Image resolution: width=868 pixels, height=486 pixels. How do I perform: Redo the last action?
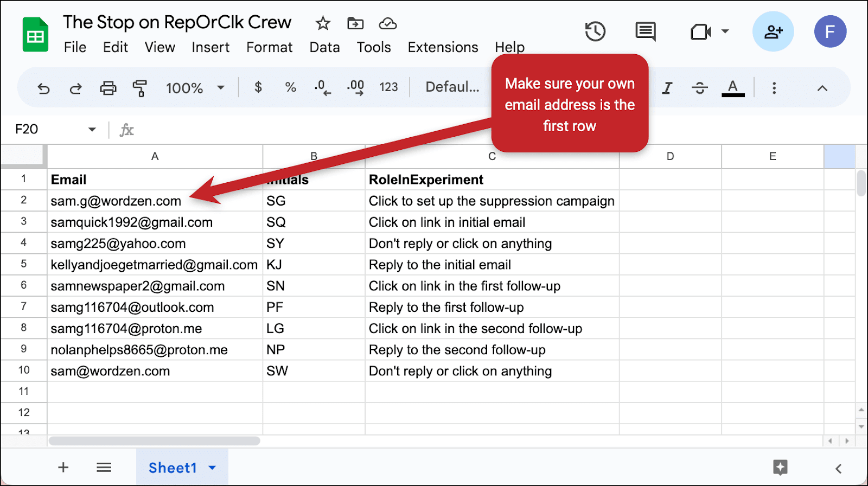[x=76, y=88]
